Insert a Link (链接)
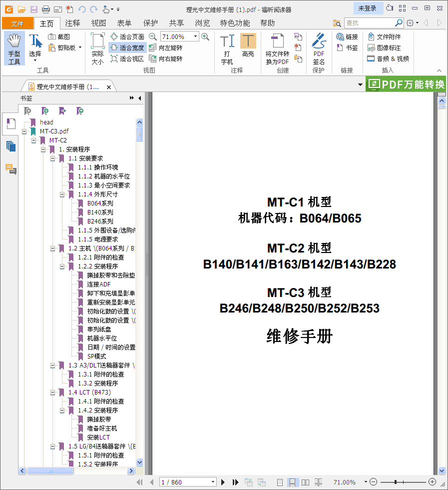The height and width of the screenshot is (490, 448). pos(347,37)
